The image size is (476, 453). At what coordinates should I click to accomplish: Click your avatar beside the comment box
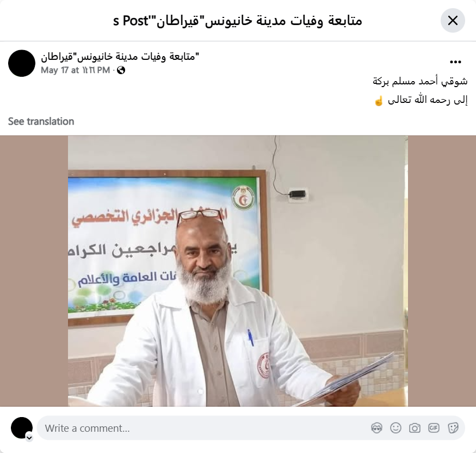click(22, 428)
